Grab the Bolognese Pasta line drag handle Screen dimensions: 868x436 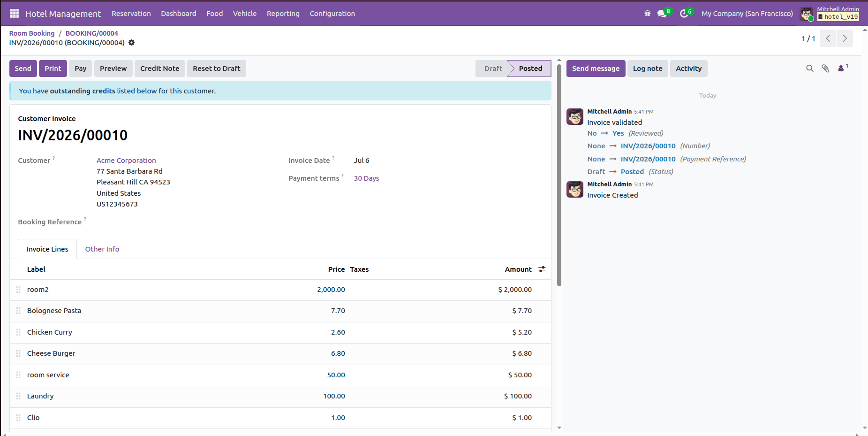pos(18,311)
